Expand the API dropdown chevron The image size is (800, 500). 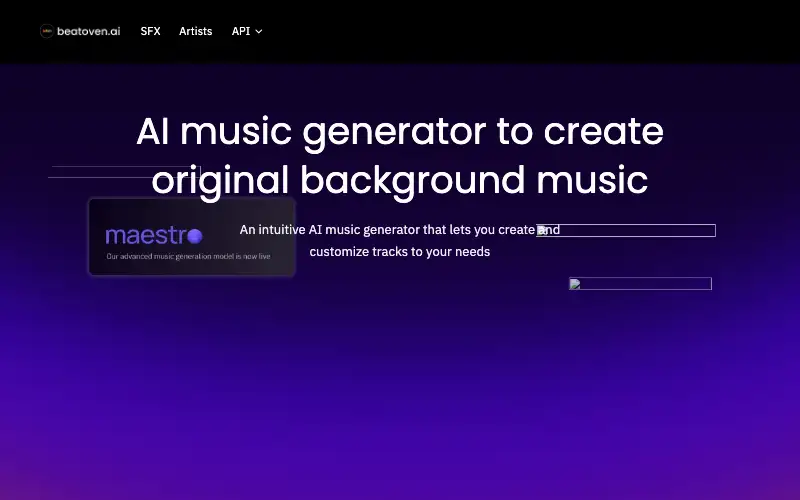pos(259,32)
